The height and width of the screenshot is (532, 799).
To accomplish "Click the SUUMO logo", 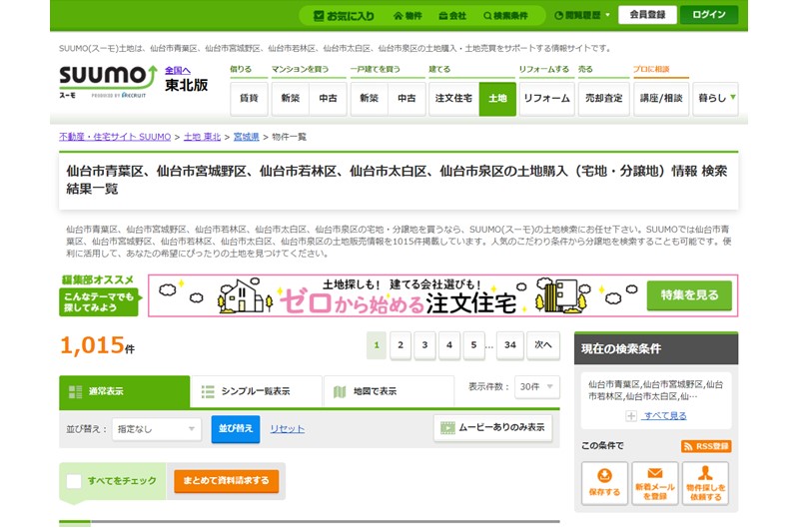I will [107, 79].
